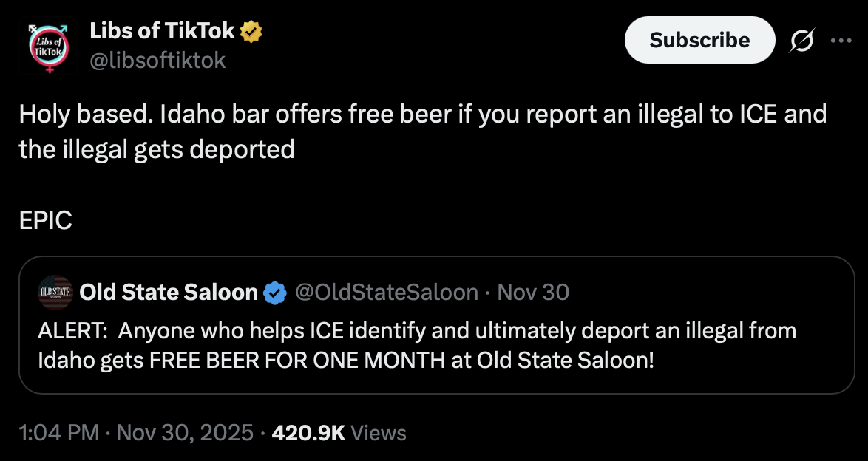Screen dimensions: 868x461
Task: Click the Grok logo button in the header
Action: 801,40
